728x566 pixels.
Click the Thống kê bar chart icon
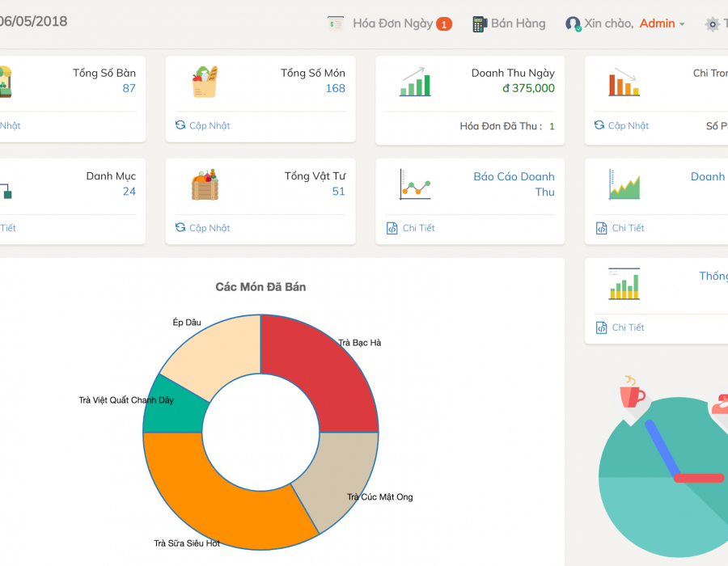pos(624,284)
